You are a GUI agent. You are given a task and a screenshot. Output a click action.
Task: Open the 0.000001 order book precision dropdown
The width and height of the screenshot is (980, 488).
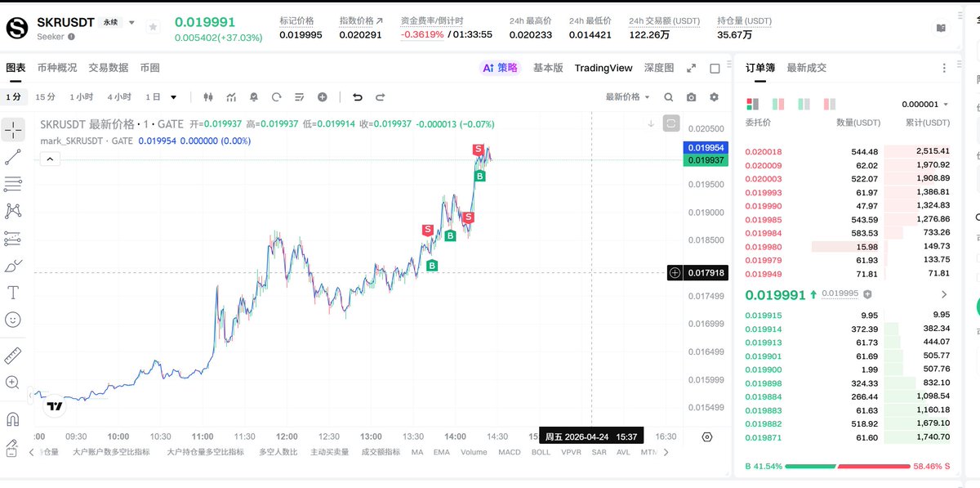[925, 104]
